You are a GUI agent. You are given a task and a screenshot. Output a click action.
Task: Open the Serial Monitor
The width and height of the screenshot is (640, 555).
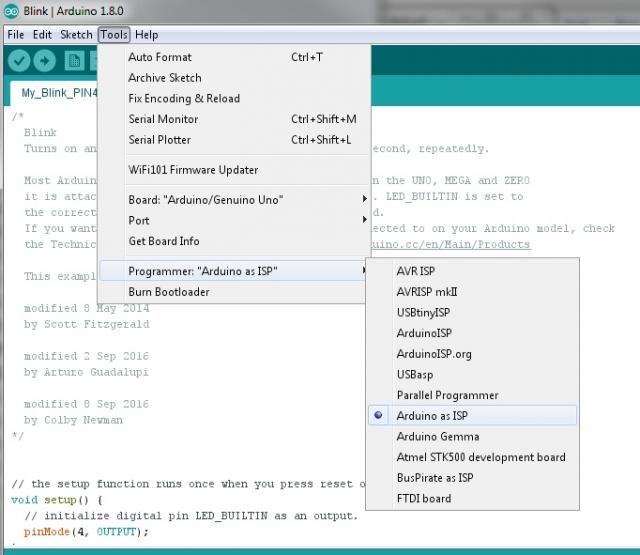click(235, 119)
